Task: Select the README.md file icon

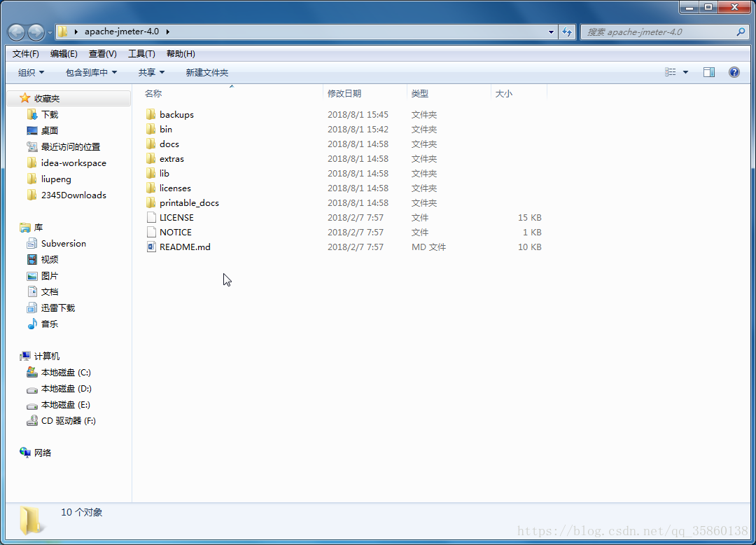Action: pyautogui.click(x=151, y=247)
